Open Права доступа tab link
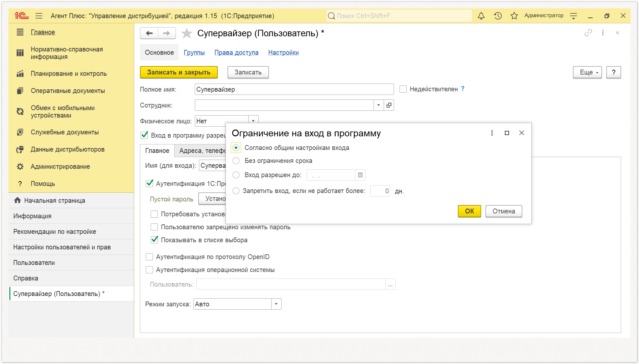 point(237,52)
